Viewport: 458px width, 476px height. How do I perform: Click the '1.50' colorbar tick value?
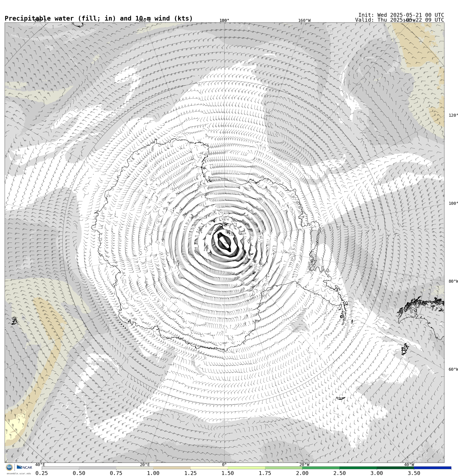(x=228, y=473)
